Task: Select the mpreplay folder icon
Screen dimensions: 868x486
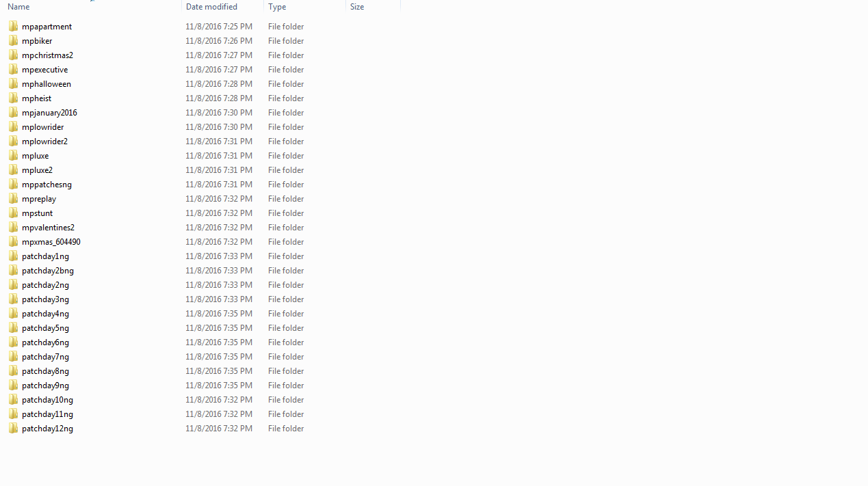Action: (x=14, y=199)
